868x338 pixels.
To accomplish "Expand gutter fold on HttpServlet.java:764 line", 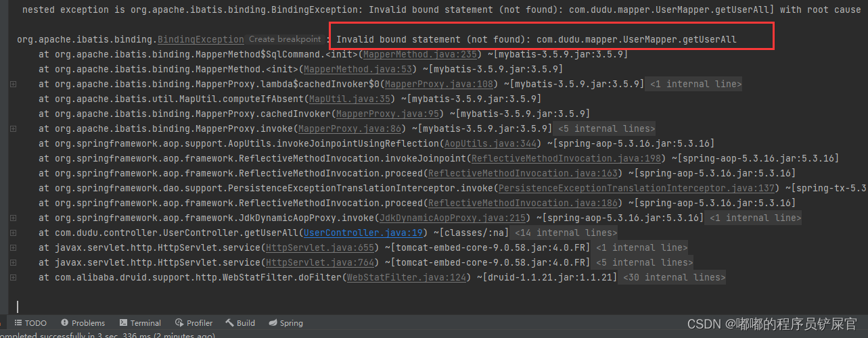I will coord(14,262).
